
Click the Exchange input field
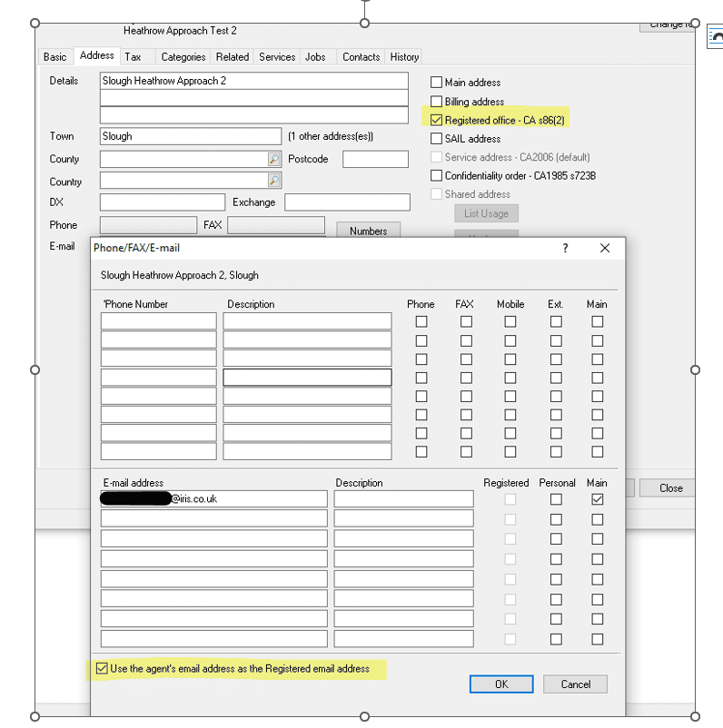click(347, 202)
